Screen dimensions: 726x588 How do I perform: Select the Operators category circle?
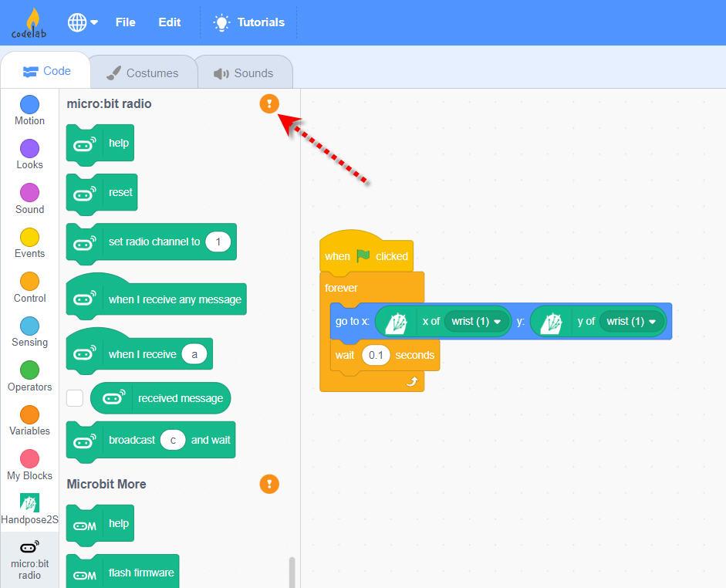(29, 370)
